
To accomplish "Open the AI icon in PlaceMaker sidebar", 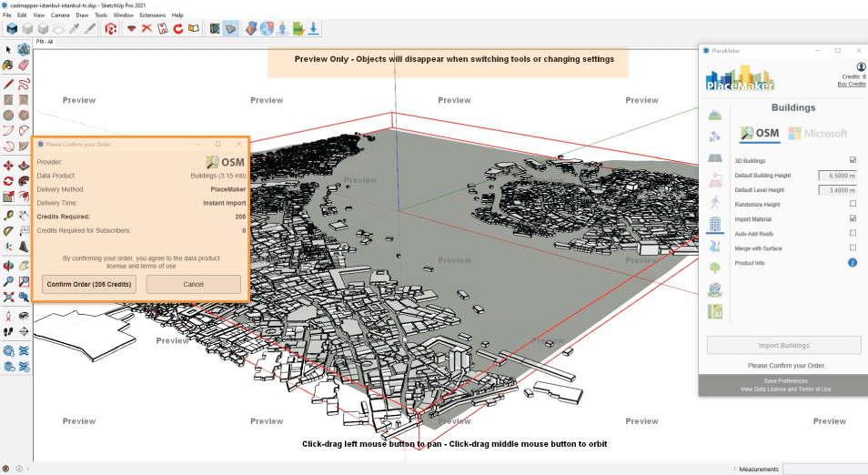I will tap(714, 312).
